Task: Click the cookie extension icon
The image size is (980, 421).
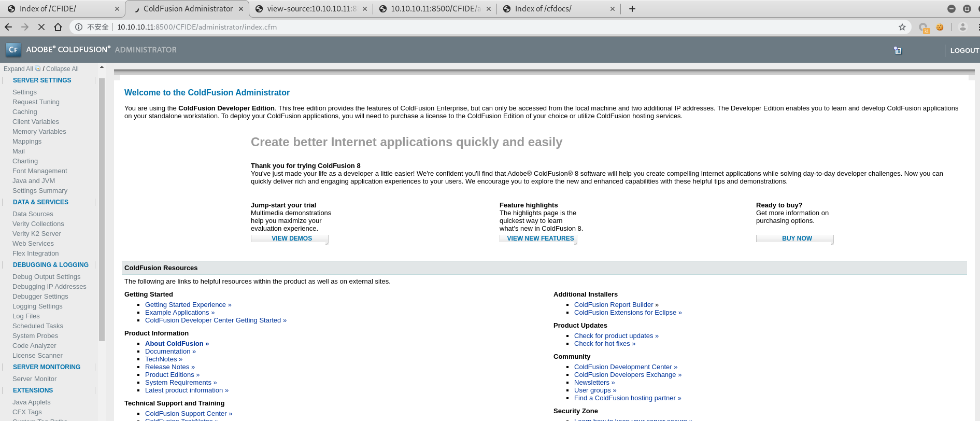Action: coord(940,27)
